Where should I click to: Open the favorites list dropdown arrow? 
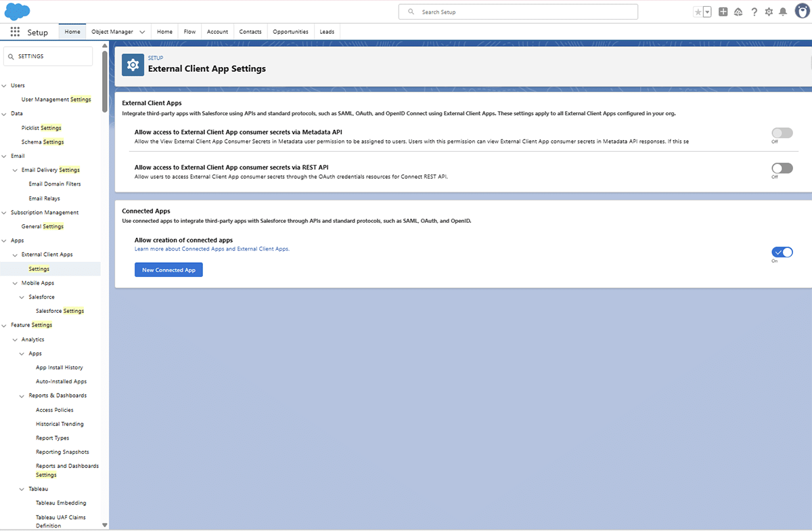point(707,12)
